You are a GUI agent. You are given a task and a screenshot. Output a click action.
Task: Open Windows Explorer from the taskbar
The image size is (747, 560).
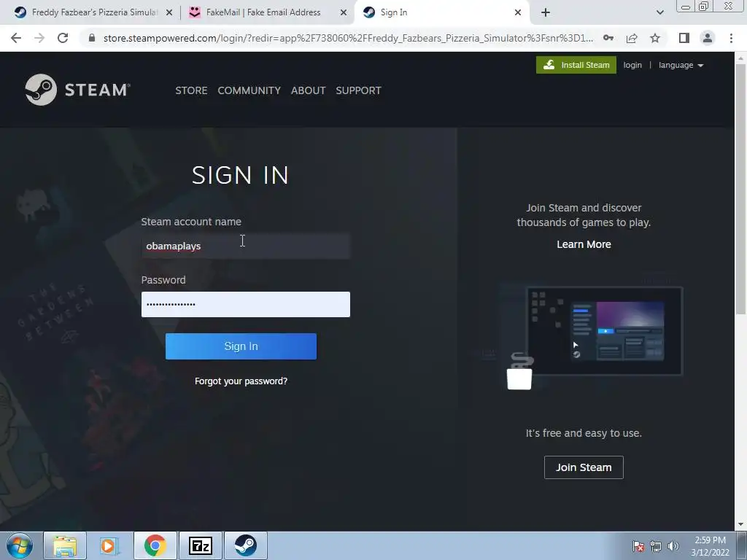65,545
